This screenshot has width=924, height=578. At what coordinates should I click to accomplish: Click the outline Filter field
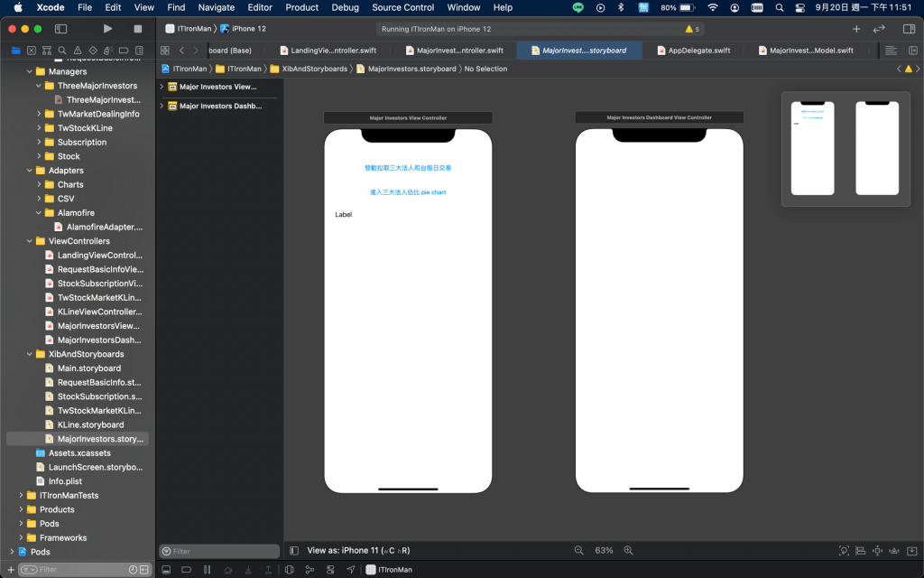pos(219,552)
